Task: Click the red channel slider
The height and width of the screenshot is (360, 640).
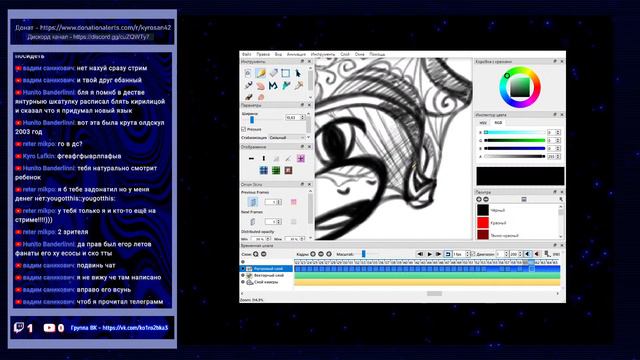Action: pos(514,132)
